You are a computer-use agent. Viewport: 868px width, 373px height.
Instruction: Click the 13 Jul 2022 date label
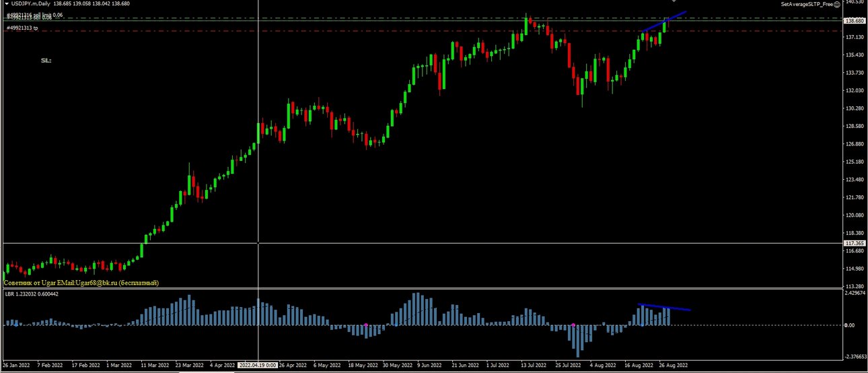[535, 366]
